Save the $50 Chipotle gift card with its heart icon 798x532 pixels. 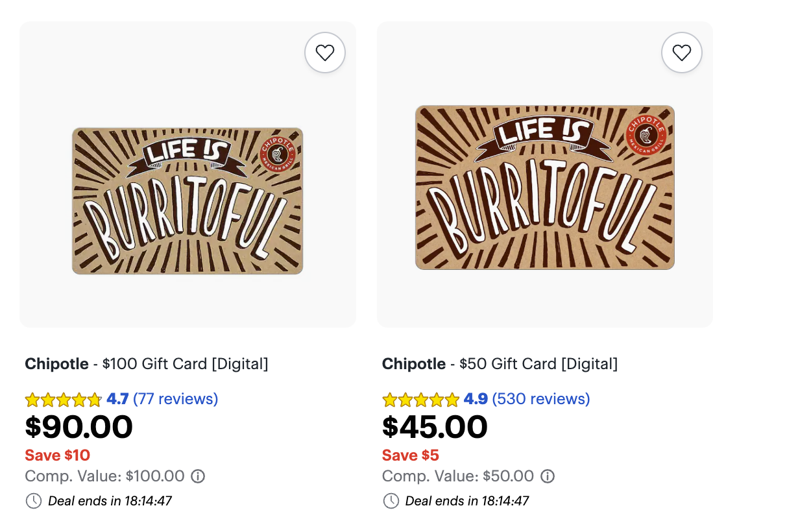pyautogui.click(x=682, y=53)
